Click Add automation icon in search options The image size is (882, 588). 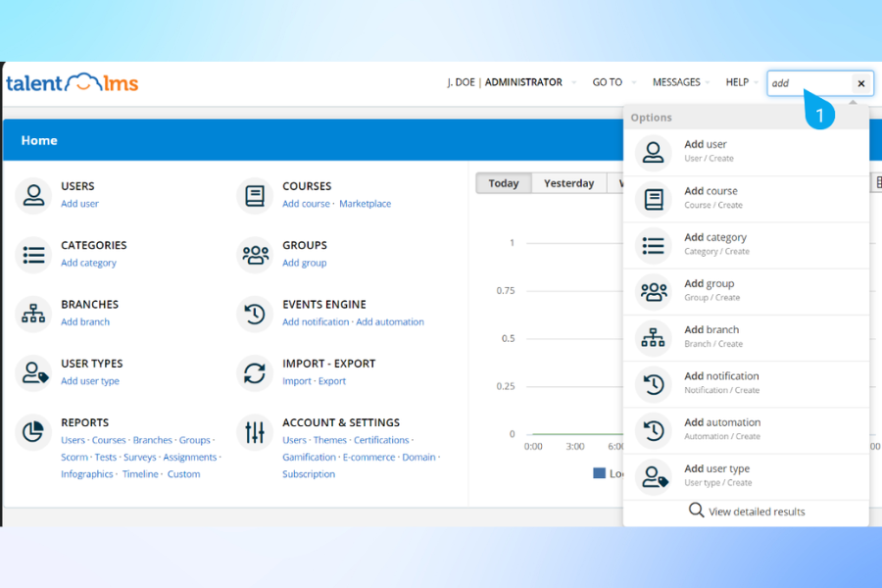click(x=653, y=430)
